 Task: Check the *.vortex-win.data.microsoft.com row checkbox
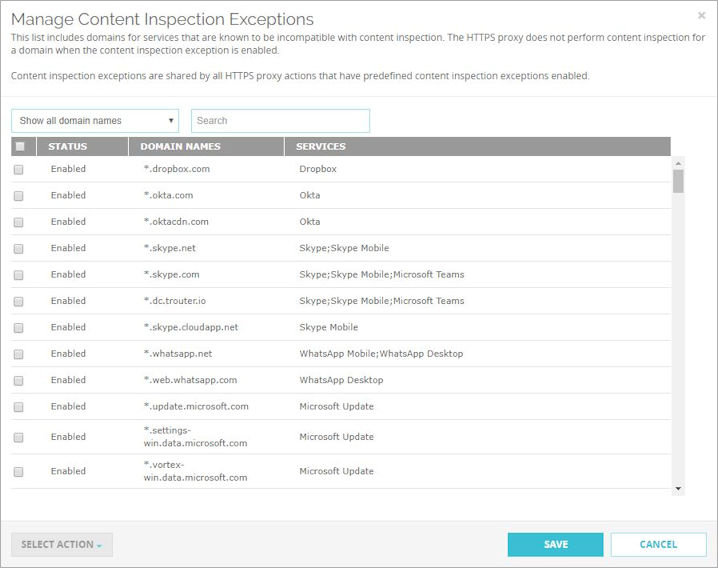(18, 472)
